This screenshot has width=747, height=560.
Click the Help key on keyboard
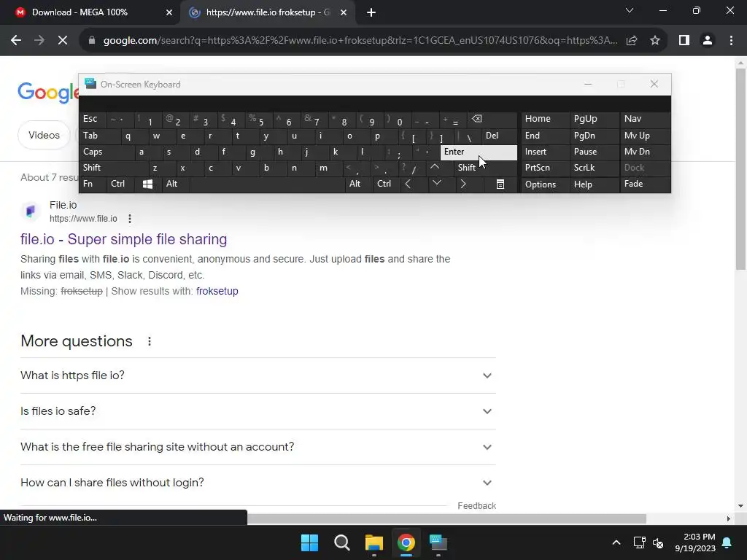(x=594, y=184)
